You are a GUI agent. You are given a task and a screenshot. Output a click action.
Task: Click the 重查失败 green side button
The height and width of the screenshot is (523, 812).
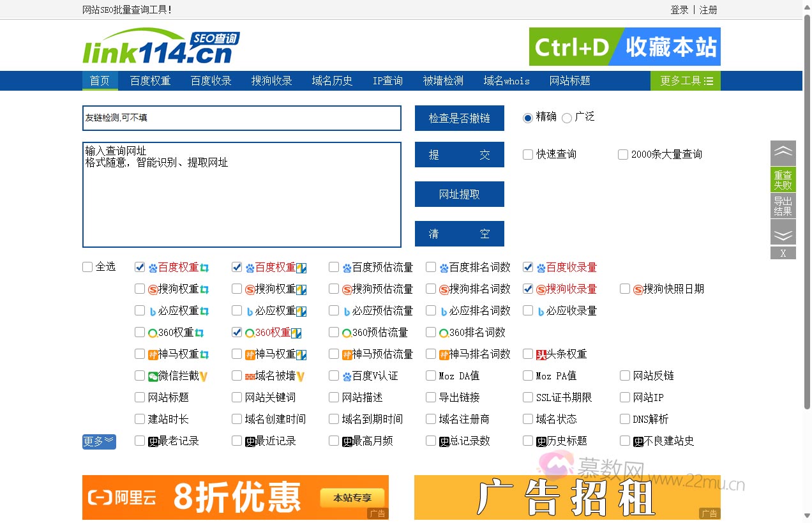[783, 180]
